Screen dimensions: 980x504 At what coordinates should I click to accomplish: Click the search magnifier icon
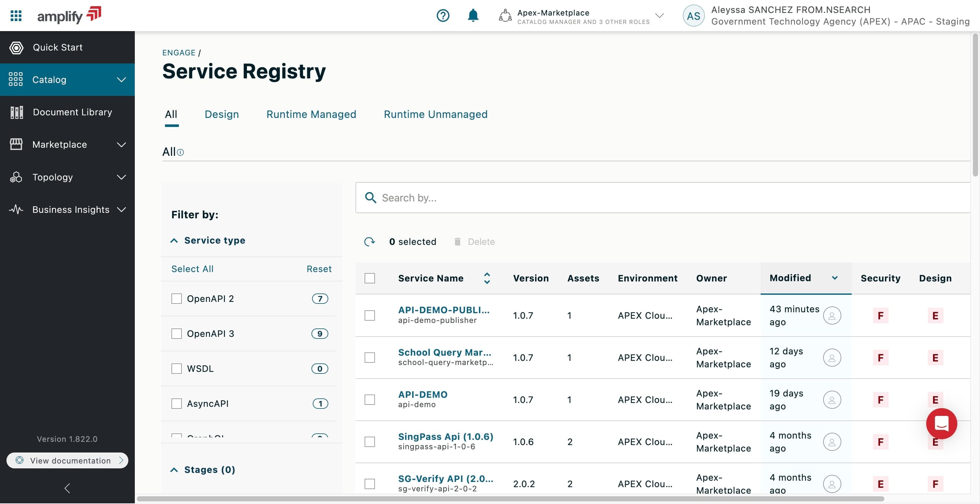pyautogui.click(x=370, y=198)
